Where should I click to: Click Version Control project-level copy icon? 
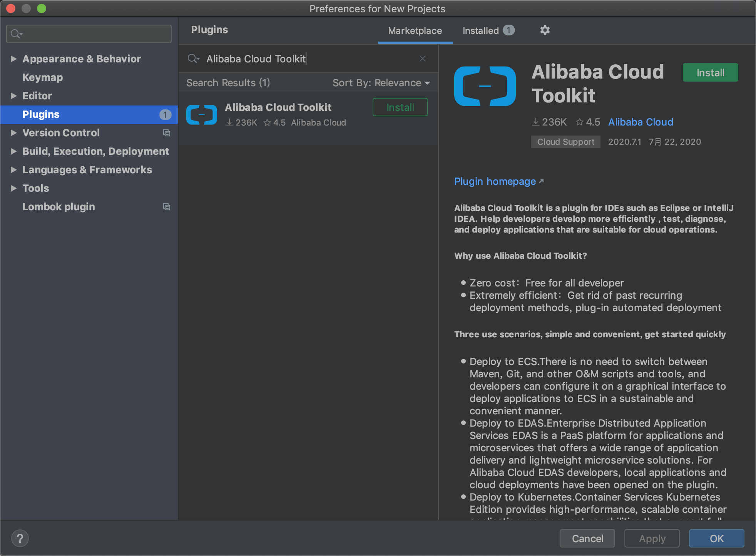pos(167,133)
